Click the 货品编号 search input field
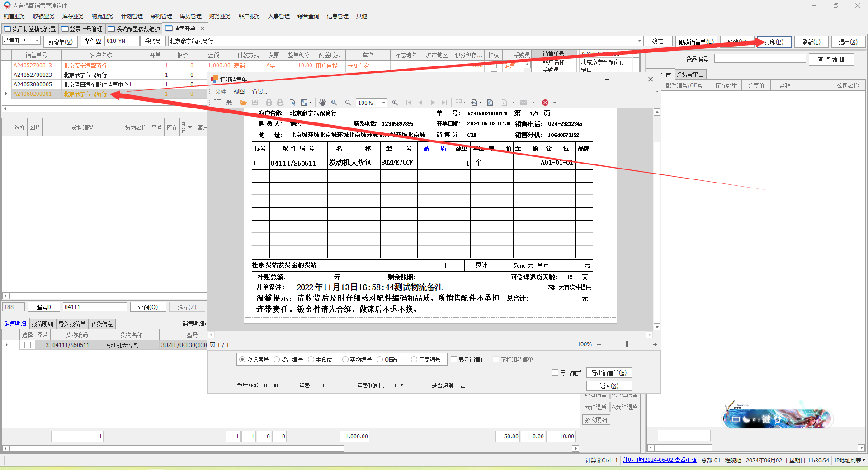The height and width of the screenshot is (470, 868). click(760, 59)
